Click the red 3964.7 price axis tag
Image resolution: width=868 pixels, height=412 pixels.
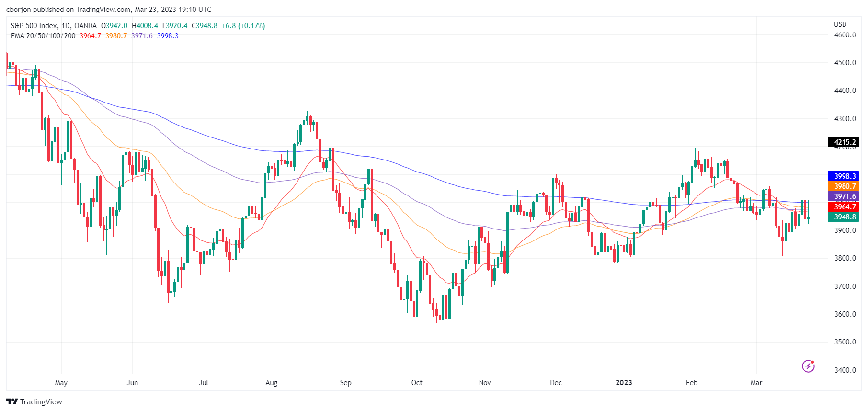pyautogui.click(x=844, y=207)
